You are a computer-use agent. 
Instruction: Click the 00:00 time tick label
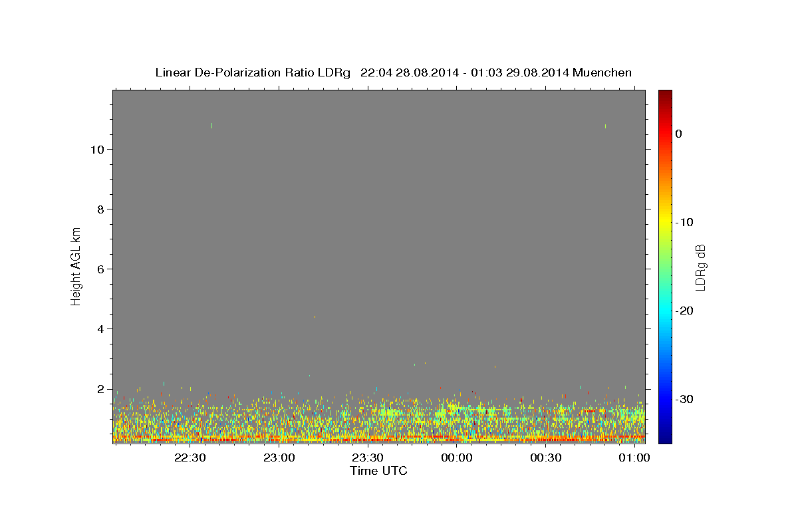click(457, 458)
